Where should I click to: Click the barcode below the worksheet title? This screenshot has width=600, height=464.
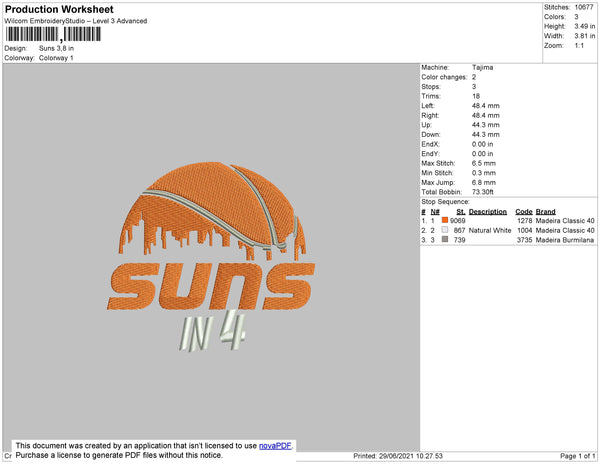click(x=53, y=34)
